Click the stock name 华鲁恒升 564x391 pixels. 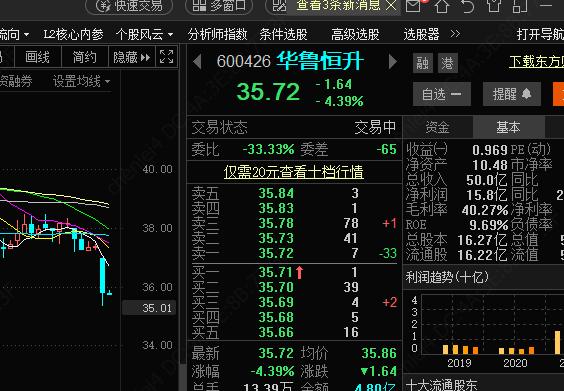320,61
